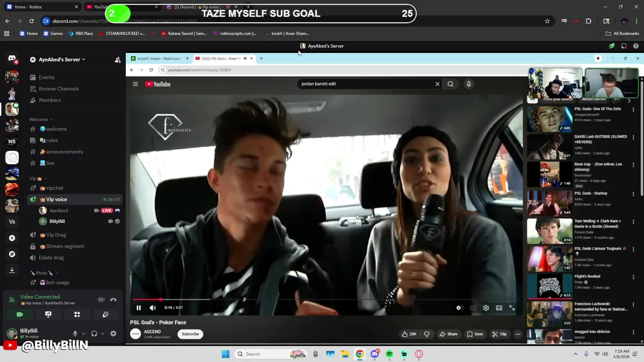Open the Stream segment channel
The image size is (644, 362).
[75, 246]
